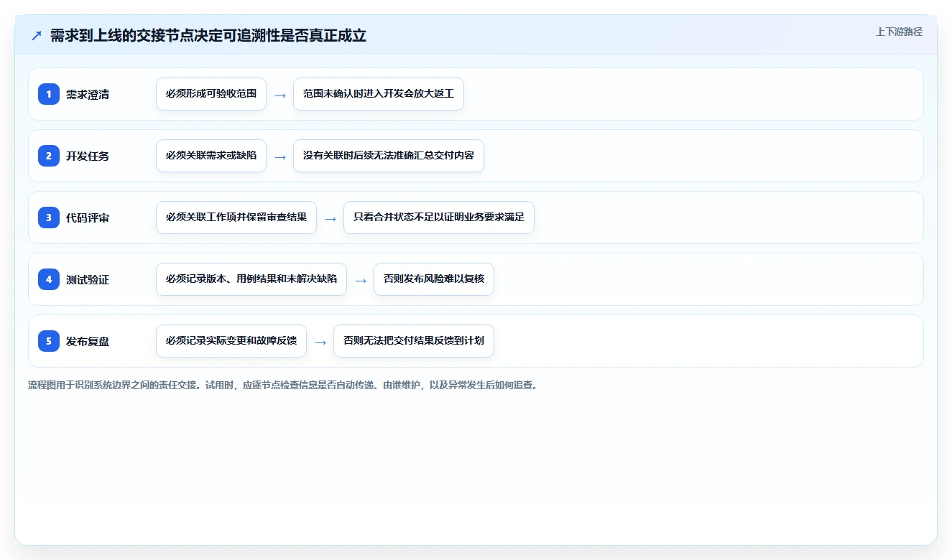Click the 否则无法把交付结果反馈到计划 box
The width and height of the screenshot is (952, 560).
[414, 341]
